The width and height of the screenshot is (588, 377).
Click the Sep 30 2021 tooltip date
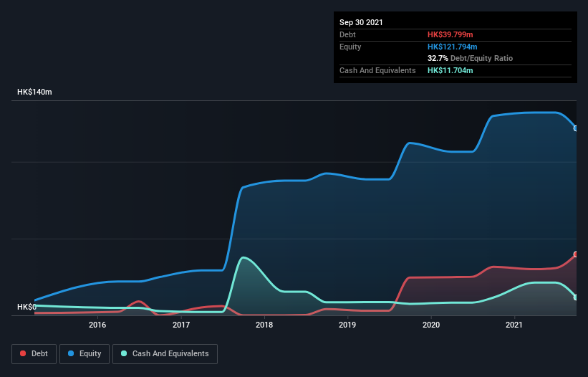361,22
